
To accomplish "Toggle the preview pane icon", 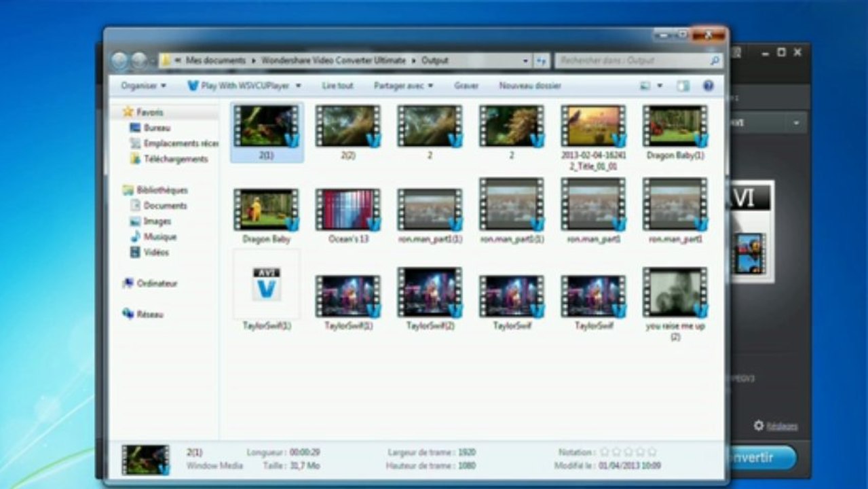I will coord(683,86).
